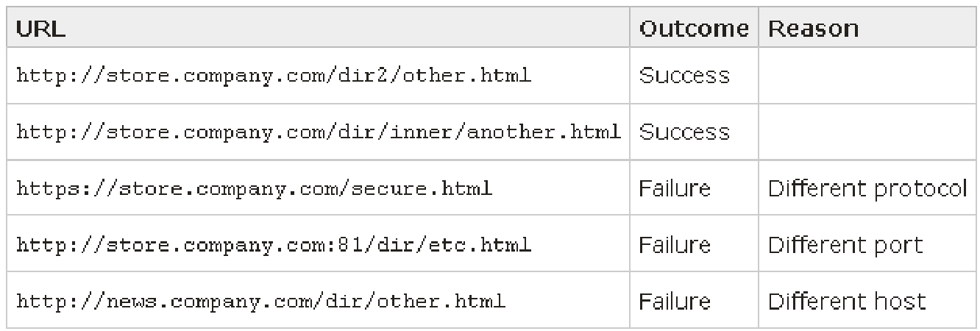The width and height of the screenshot is (980, 331).
Task: Click Failure outcome for news.company.com row
Action: (675, 300)
